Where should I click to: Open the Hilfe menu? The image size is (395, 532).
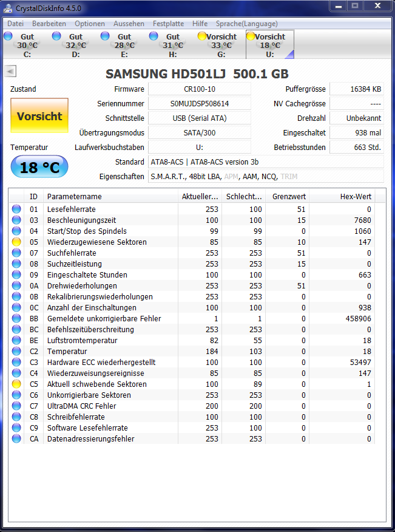200,24
